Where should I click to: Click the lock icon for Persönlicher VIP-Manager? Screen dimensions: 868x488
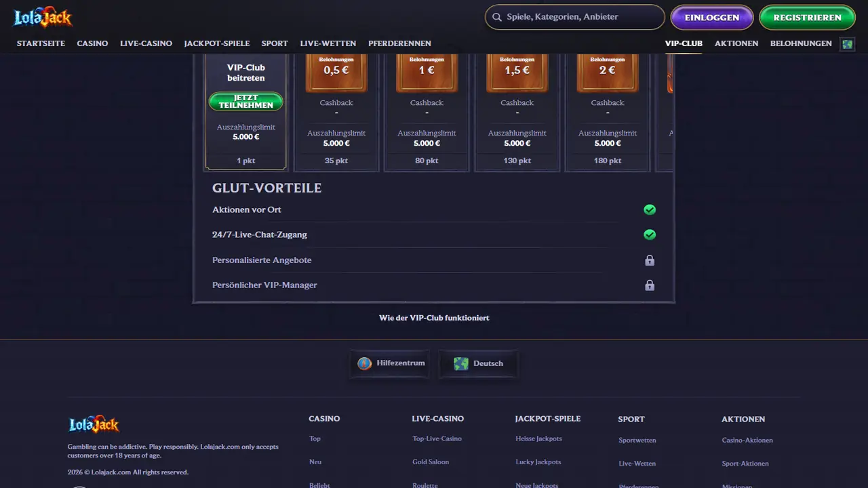[650, 285]
